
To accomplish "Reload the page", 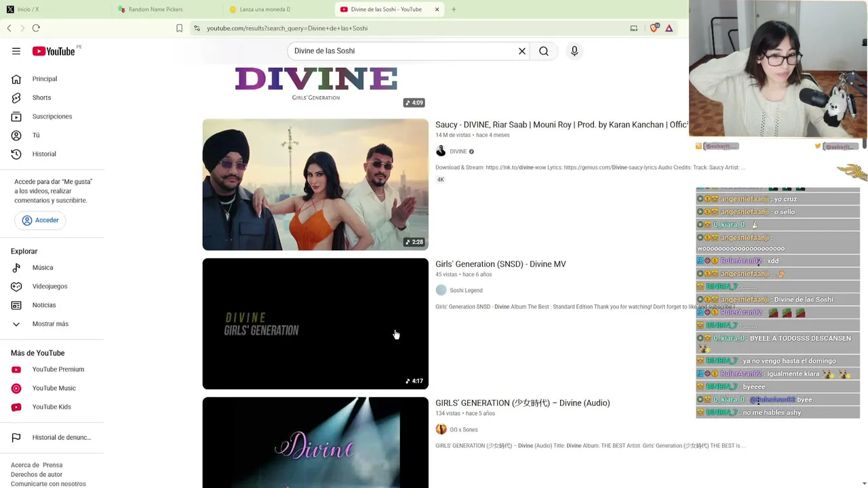I will tap(36, 28).
